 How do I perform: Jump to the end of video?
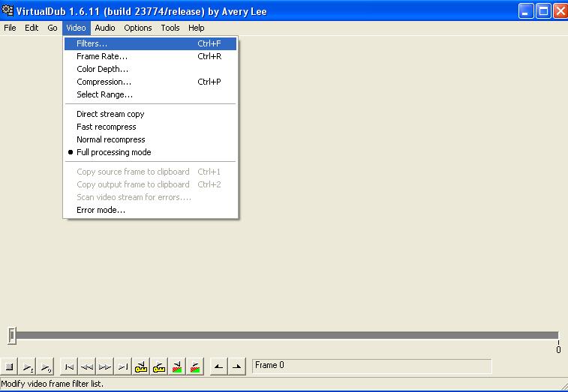(123, 367)
